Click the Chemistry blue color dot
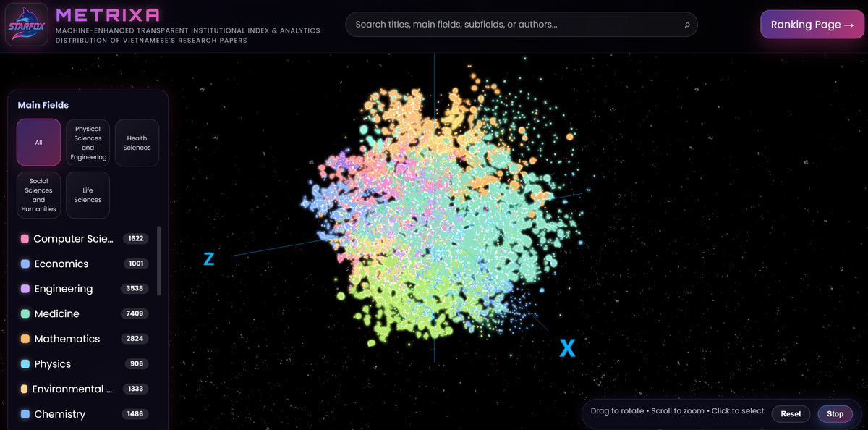The image size is (868, 430). pyautogui.click(x=25, y=414)
